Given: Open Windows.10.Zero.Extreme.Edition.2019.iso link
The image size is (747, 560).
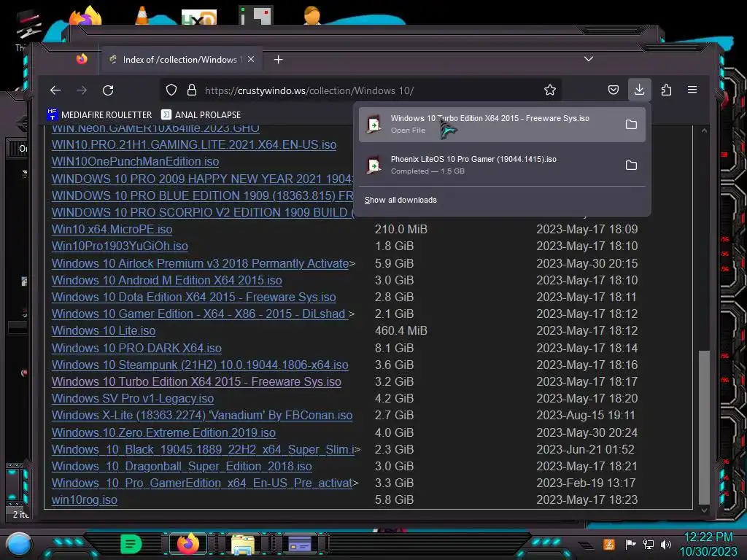Looking at the screenshot, I should tap(163, 432).
